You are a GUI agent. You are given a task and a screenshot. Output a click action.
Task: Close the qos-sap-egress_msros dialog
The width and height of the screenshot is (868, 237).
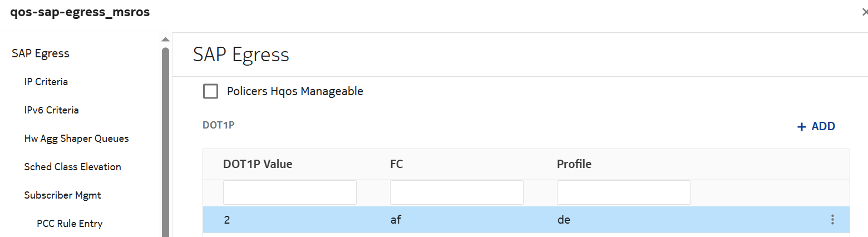pyautogui.click(x=864, y=12)
